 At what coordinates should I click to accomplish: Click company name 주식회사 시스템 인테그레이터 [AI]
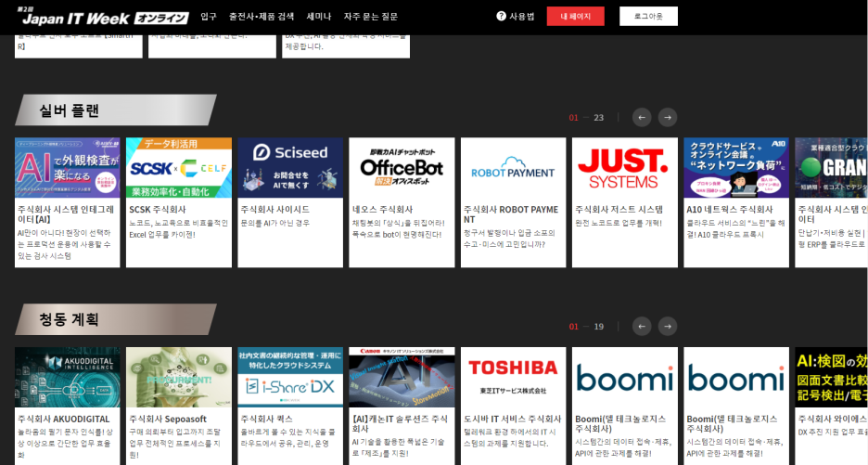pos(66,214)
